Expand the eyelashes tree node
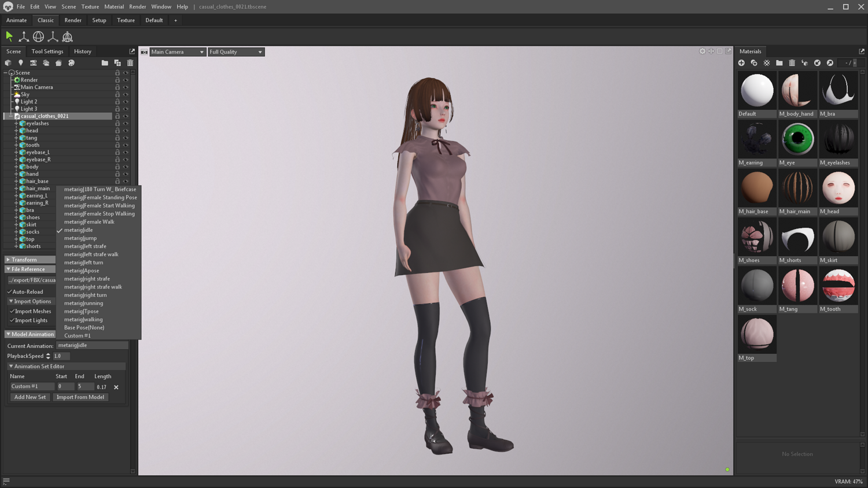Screen dimensions: 868x488 pyautogui.click(x=16, y=123)
